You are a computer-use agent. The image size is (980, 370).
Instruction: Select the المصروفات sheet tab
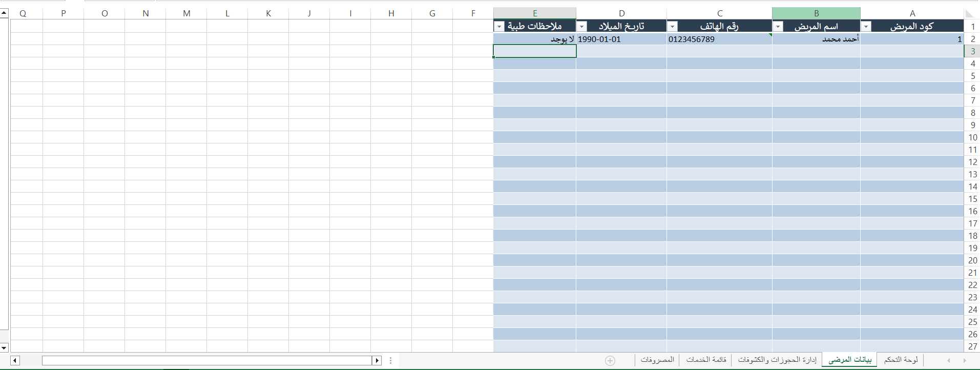pyautogui.click(x=657, y=360)
